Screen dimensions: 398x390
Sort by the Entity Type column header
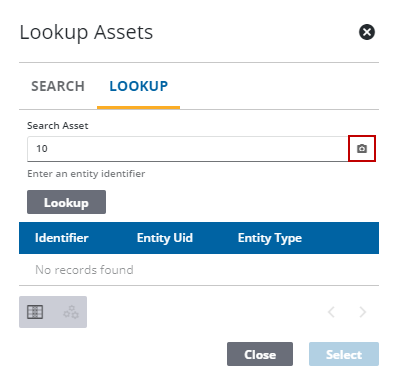(270, 238)
